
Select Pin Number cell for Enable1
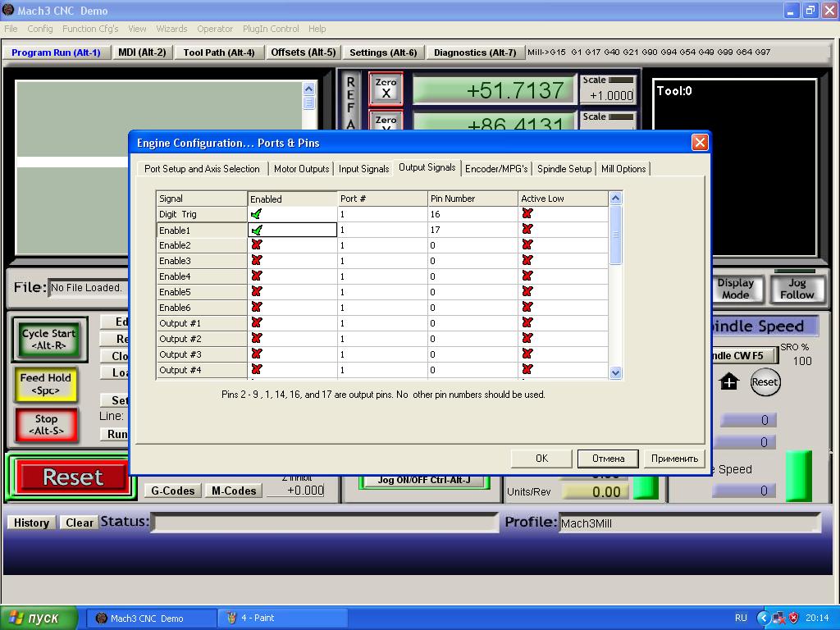point(472,230)
